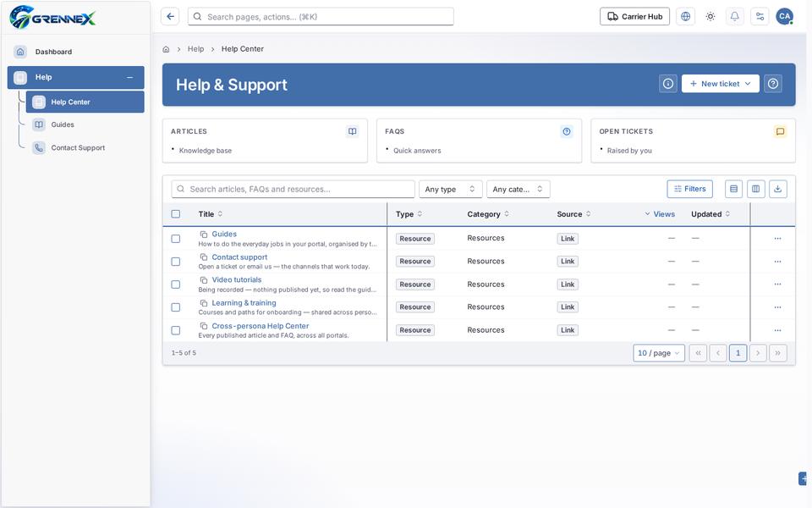Toggle the light theme sun icon
This screenshot has width=812, height=508.
(710, 17)
